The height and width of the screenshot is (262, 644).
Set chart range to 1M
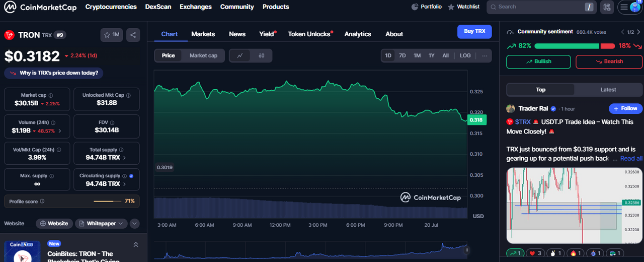(417, 55)
